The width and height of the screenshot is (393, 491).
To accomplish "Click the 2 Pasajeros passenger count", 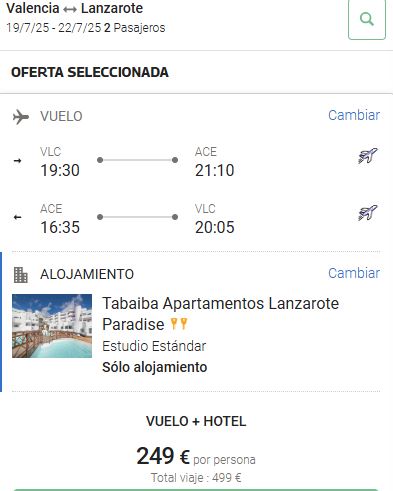I will point(134,28).
